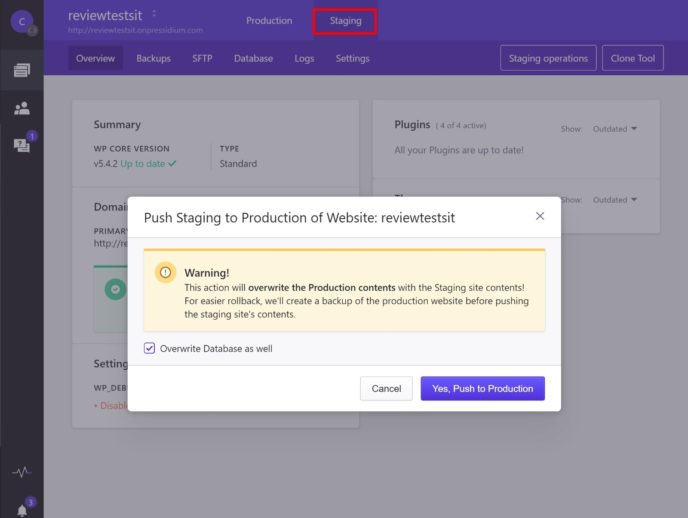Click the 4 of 4 active label
The width and height of the screenshot is (688, 518).
[461, 125]
